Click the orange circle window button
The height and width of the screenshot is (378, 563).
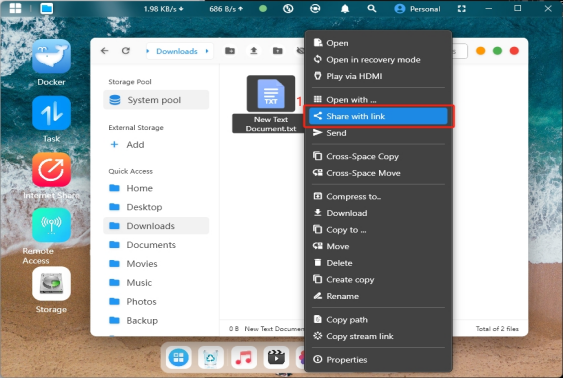click(480, 51)
